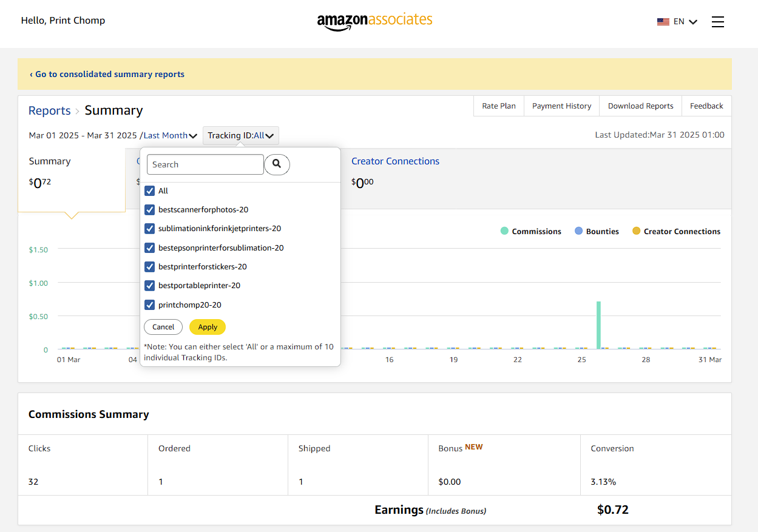Screen dimensions: 758x532
Task: Click the Amazon Associates logo
Action: 374,21
